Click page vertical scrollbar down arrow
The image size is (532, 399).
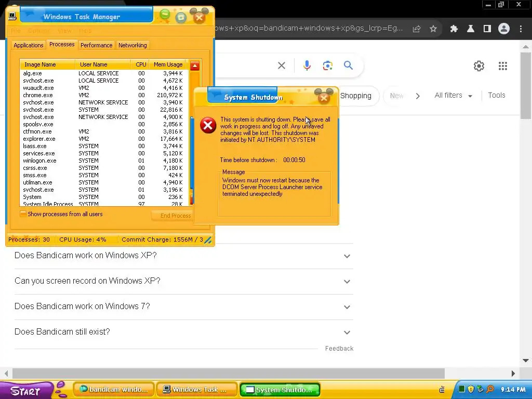tap(526, 361)
